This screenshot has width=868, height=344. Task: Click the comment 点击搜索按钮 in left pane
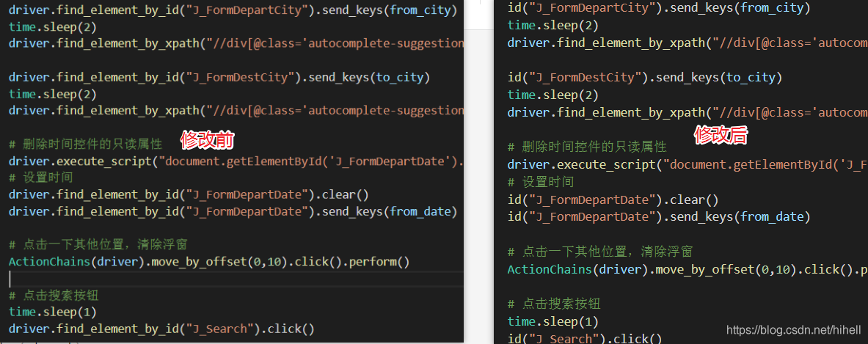pos(54,296)
